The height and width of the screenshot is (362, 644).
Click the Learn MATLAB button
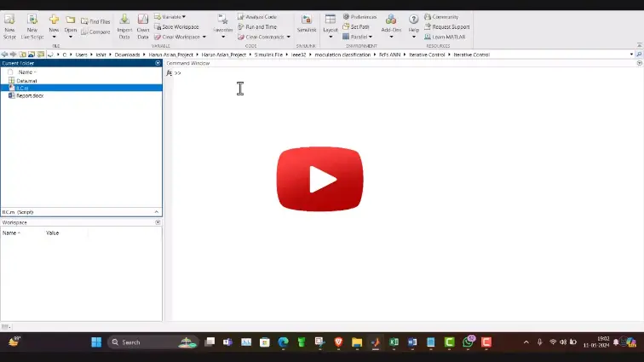pos(448,36)
